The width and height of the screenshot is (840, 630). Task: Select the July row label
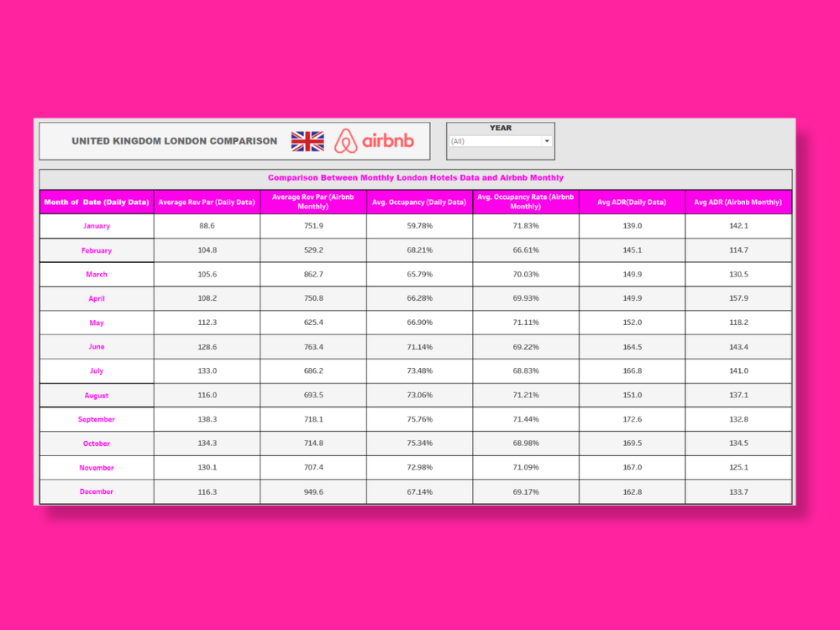tap(97, 370)
